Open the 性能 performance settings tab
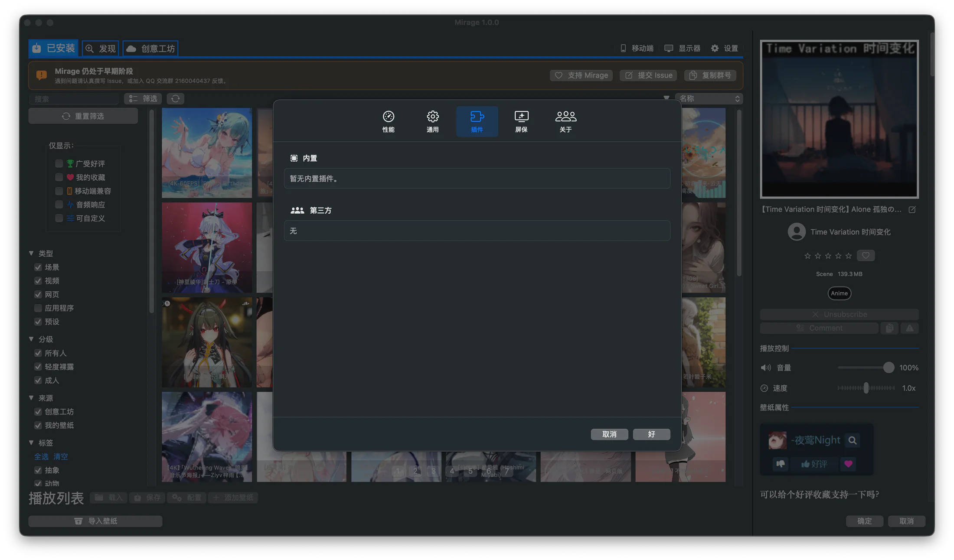Image resolution: width=954 pixels, height=560 pixels. pyautogui.click(x=388, y=121)
